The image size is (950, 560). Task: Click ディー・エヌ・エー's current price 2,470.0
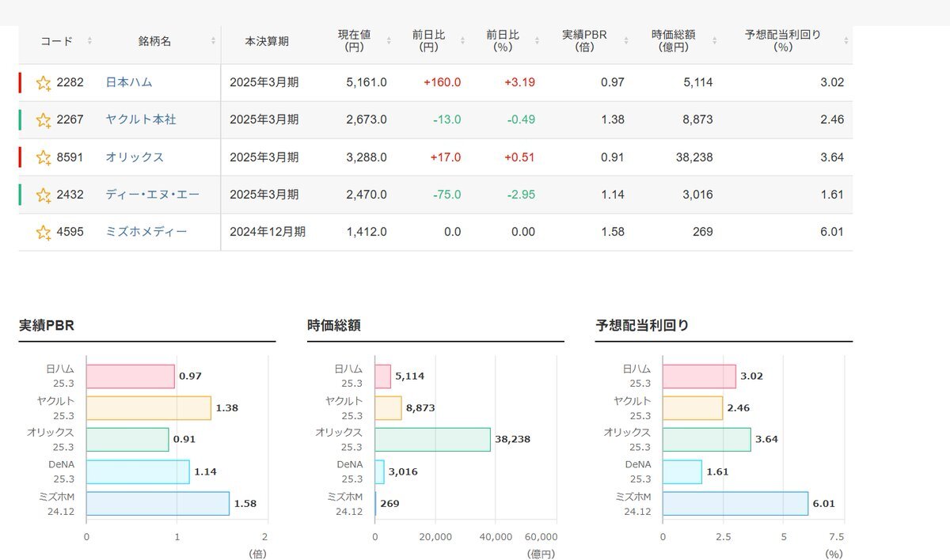367,194
